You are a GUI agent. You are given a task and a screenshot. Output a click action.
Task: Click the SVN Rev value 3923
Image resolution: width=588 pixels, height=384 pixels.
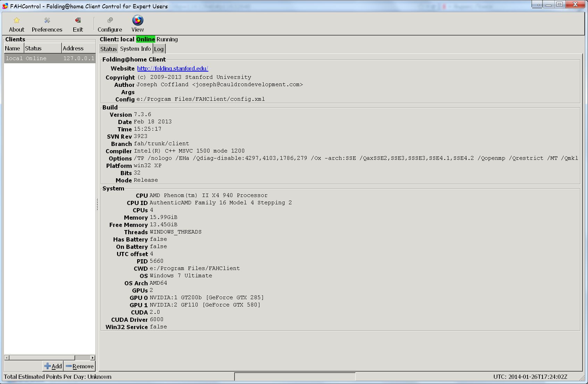click(x=141, y=136)
